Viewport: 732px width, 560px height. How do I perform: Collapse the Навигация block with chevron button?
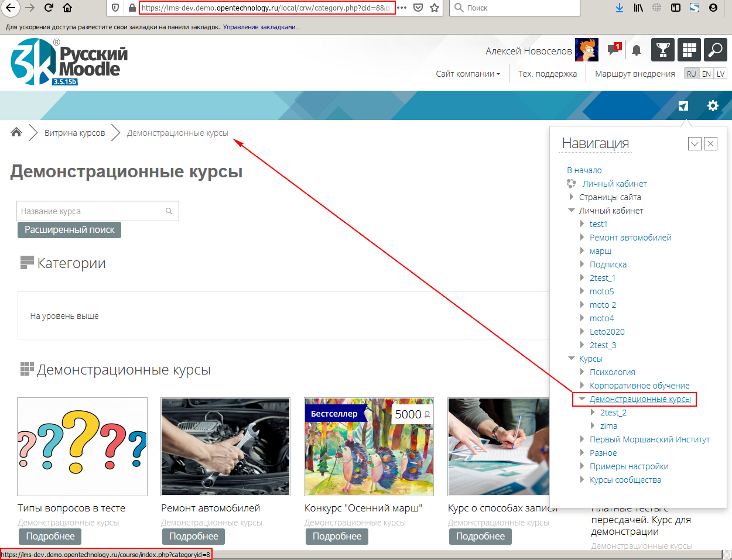(x=695, y=143)
